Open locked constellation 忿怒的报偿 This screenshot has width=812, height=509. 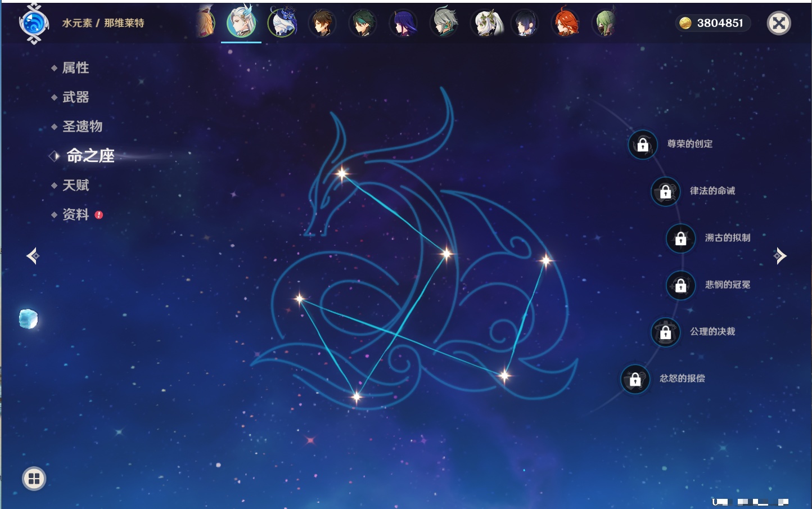[x=635, y=379]
